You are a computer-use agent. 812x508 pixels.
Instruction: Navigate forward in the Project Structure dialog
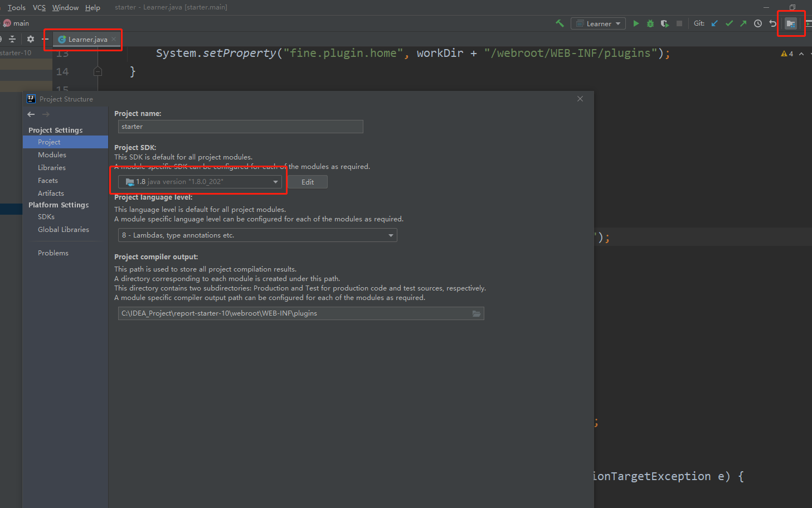[46, 114]
